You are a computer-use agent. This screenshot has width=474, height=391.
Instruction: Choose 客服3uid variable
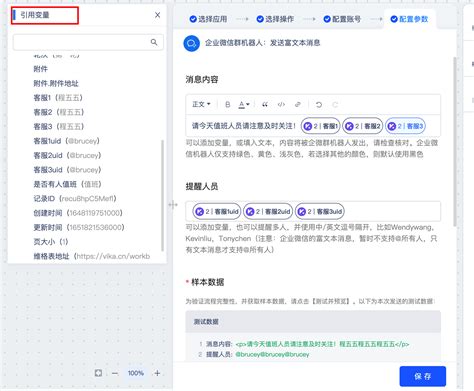tap(67, 170)
